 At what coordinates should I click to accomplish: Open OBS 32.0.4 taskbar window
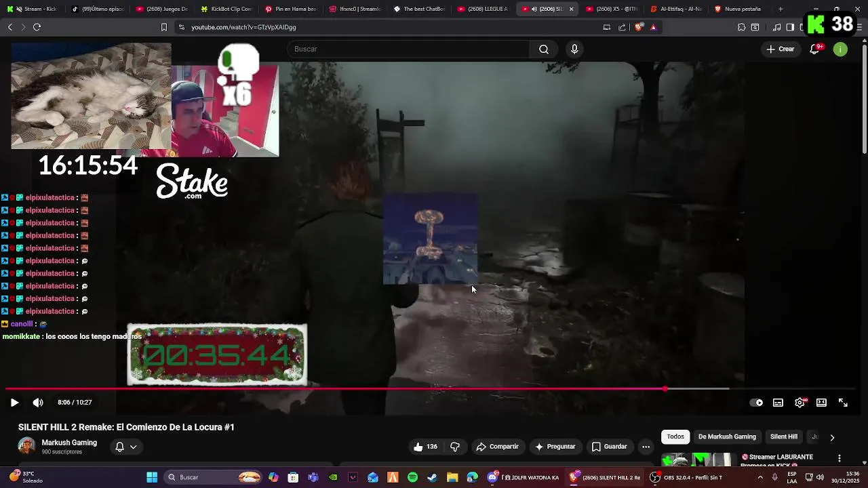coord(686,477)
